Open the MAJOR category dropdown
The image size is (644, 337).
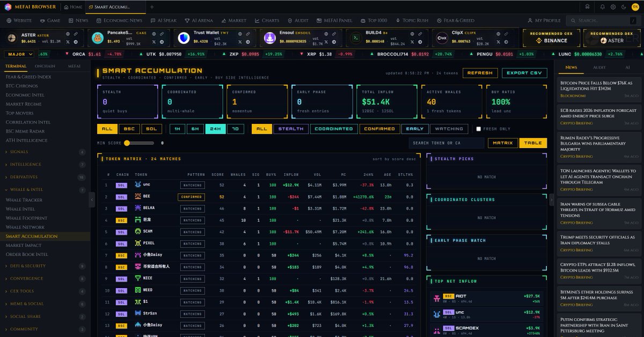pos(20,54)
